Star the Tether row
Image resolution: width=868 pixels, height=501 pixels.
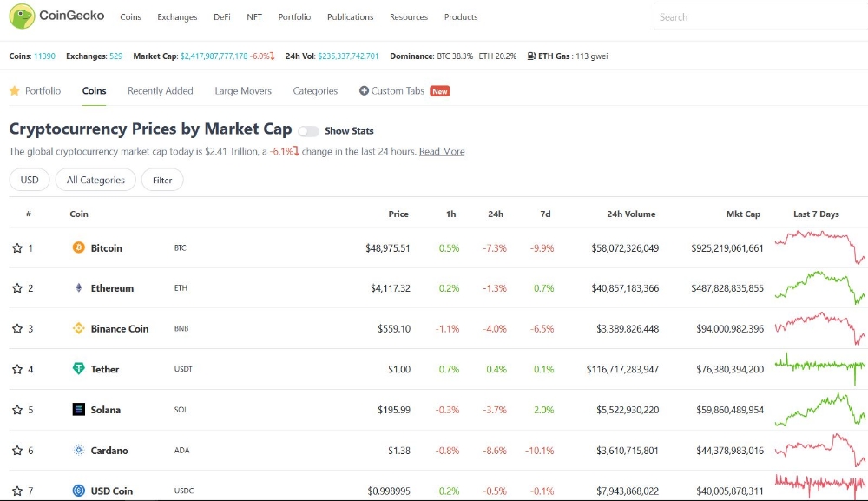point(17,369)
